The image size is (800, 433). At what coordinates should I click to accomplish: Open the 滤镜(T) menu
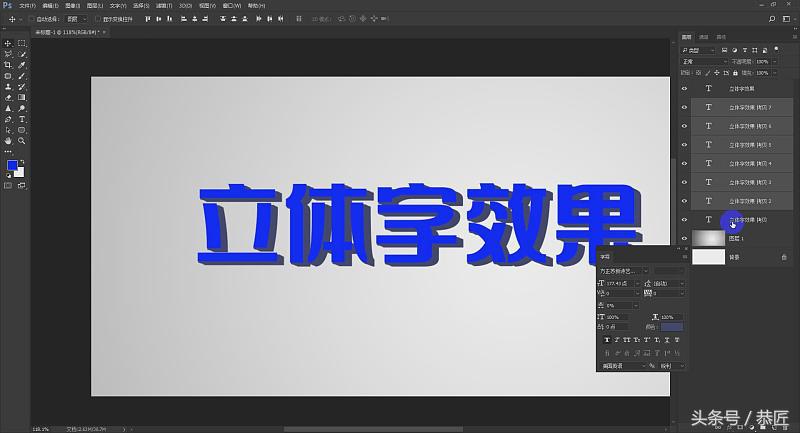(x=164, y=6)
